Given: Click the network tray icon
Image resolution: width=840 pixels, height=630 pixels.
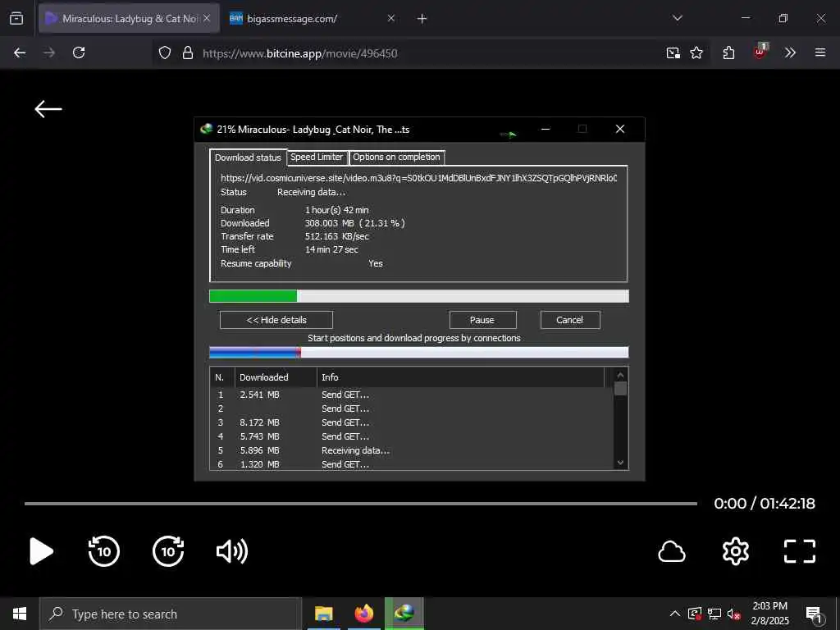Looking at the screenshot, I should (714, 614).
